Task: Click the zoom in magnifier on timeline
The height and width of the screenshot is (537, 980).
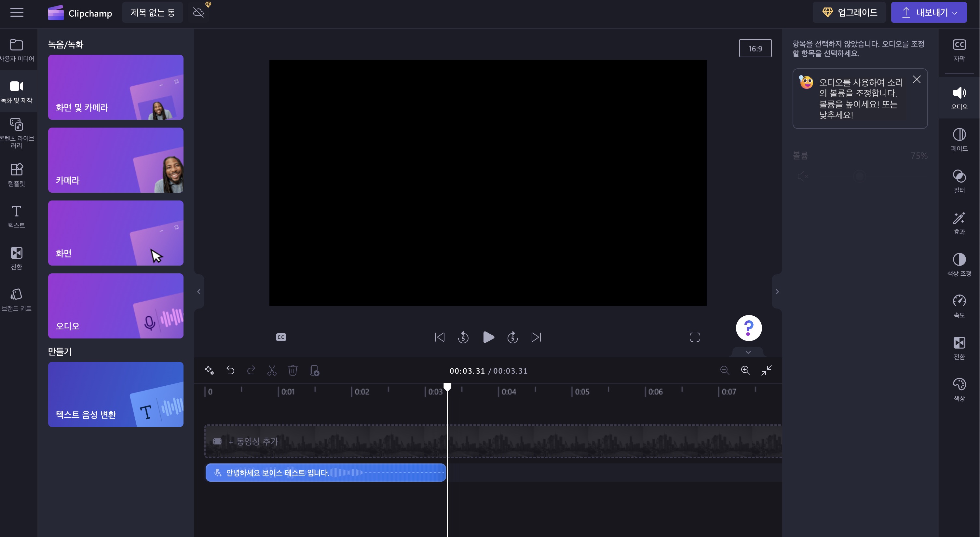Action: pyautogui.click(x=745, y=370)
